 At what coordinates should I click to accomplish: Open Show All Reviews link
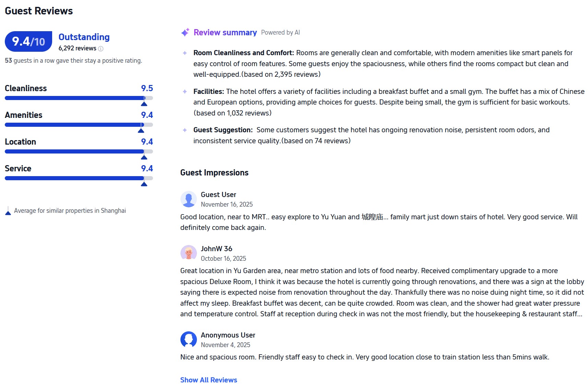click(209, 380)
